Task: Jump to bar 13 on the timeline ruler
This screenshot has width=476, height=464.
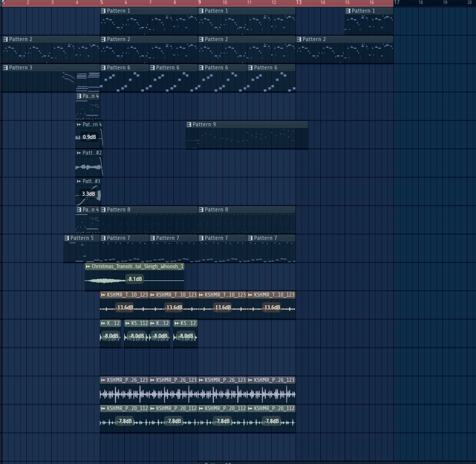Action: click(x=299, y=3)
